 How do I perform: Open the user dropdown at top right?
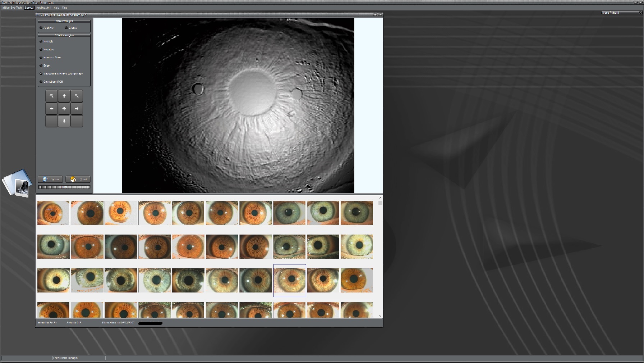pos(622,13)
